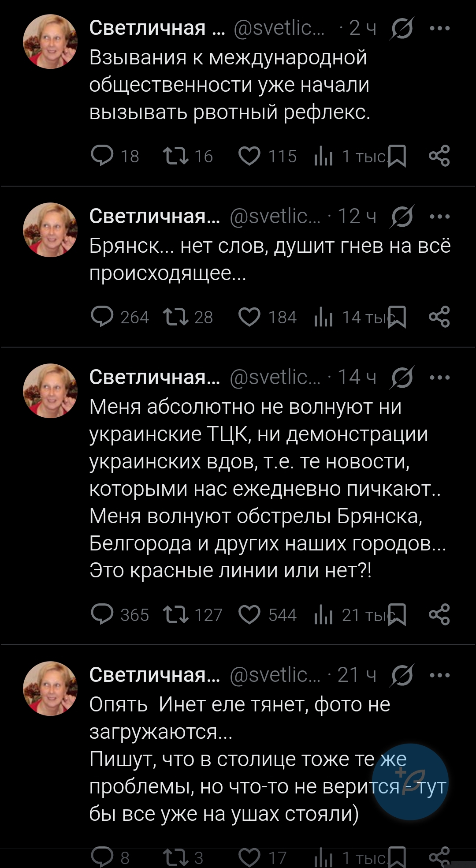
Task: Bookmark the Брянск нет слов tweet
Action: tap(398, 317)
